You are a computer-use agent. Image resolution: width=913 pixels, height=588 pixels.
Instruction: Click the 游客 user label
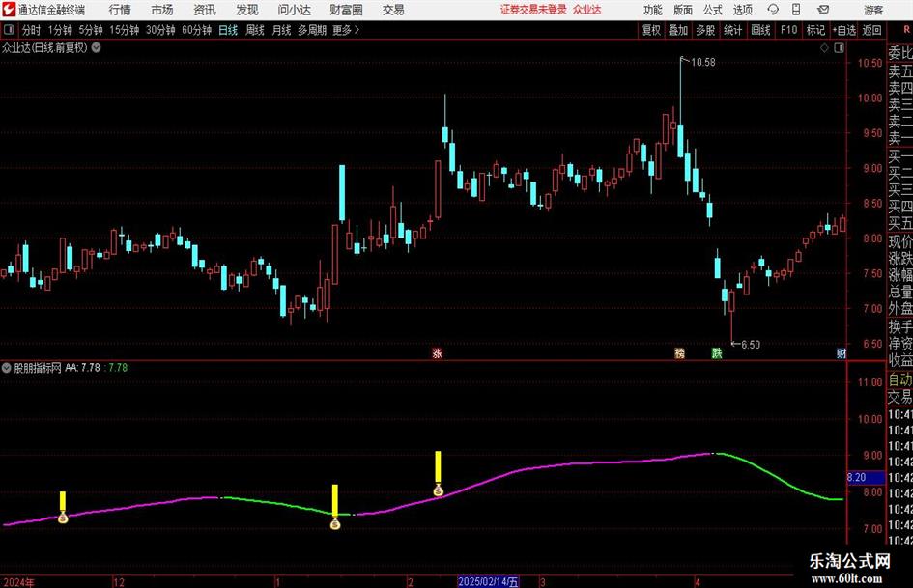(872, 10)
